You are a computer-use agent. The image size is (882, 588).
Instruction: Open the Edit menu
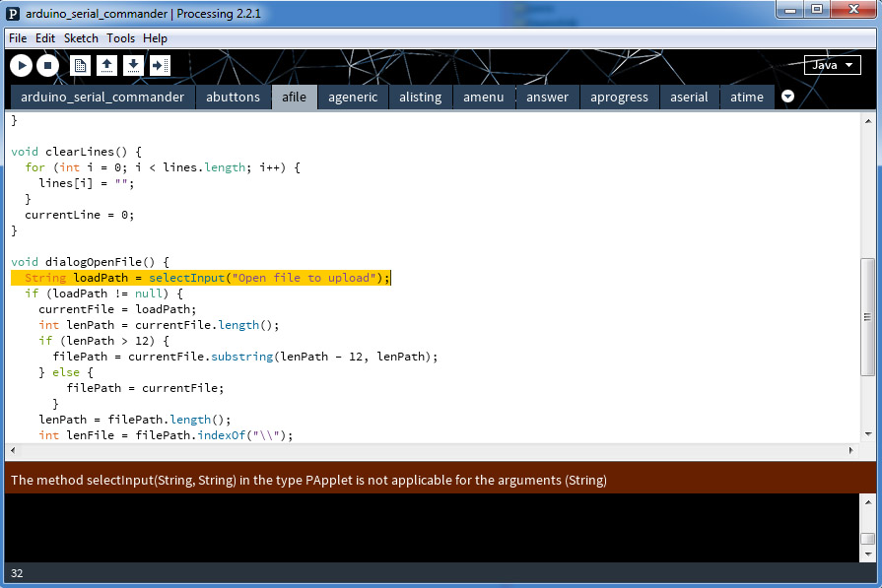point(45,38)
